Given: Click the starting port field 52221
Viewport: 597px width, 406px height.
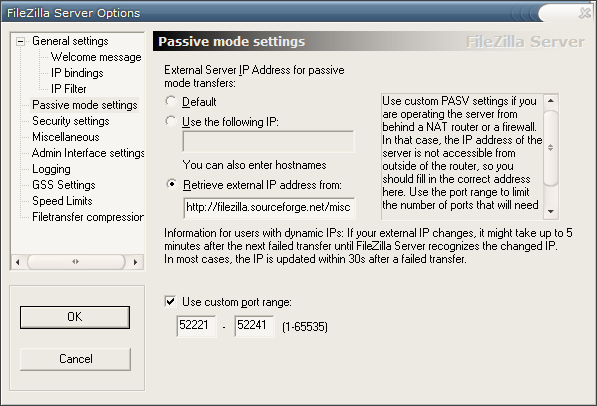Looking at the screenshot, I should tap(196, 326).
